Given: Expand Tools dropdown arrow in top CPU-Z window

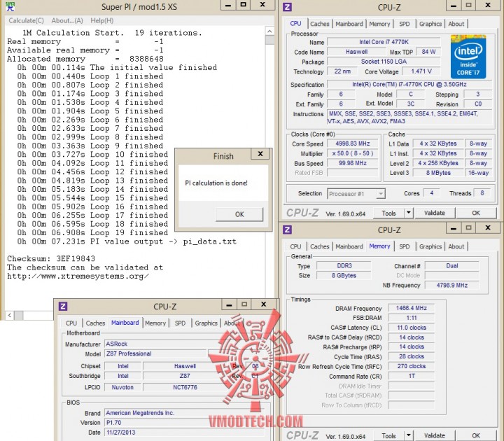Looking at the screenshot, I should pos(409,213).
